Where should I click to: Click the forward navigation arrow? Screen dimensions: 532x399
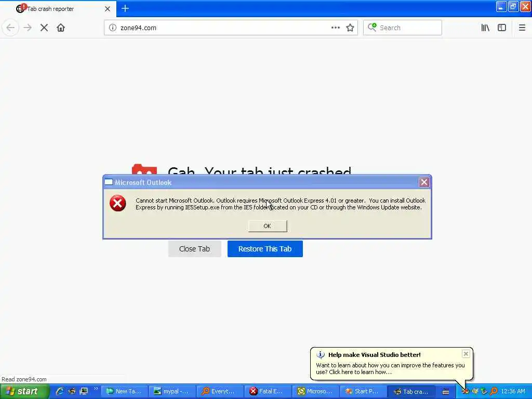point(28,28)
